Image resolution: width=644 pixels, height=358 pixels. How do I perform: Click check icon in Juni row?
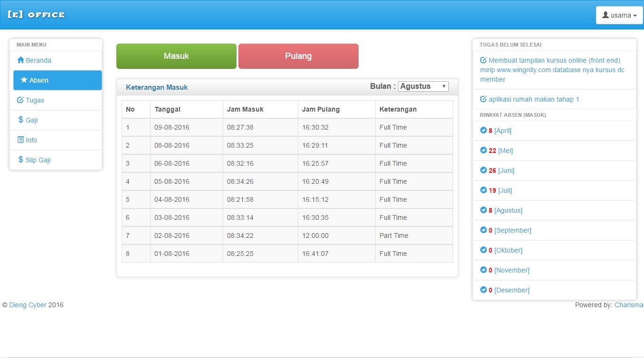[x=483, y=170]
